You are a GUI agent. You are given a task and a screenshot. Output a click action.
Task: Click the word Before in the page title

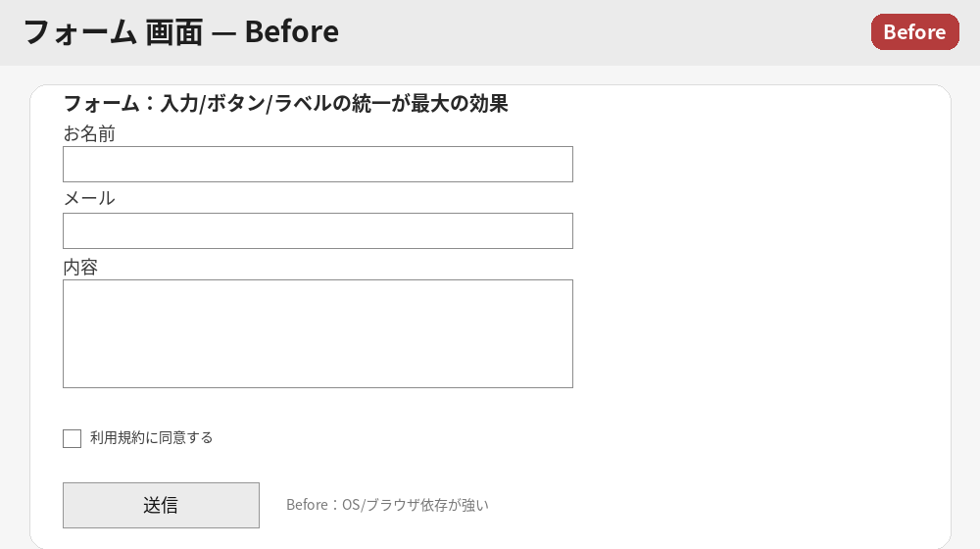(x=291, y=31)
